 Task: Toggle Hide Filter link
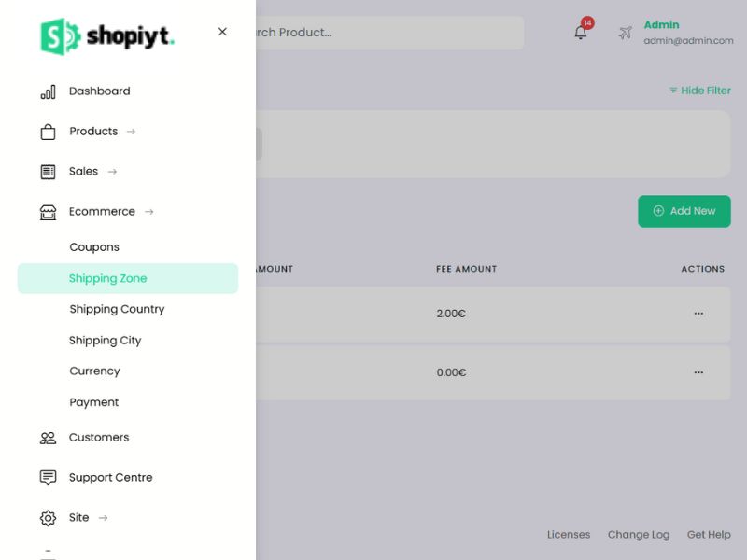click(x=699, y=91)
